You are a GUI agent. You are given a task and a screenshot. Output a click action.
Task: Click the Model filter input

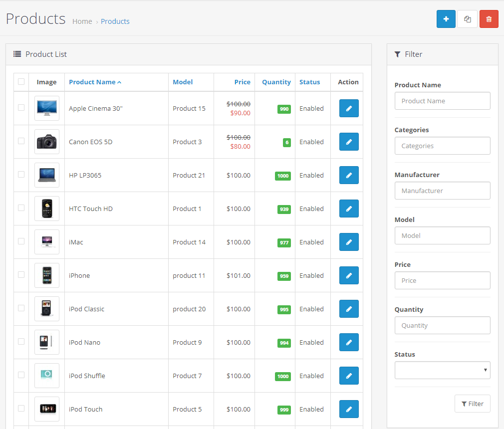pyautogui.click(x=442, y=235)
